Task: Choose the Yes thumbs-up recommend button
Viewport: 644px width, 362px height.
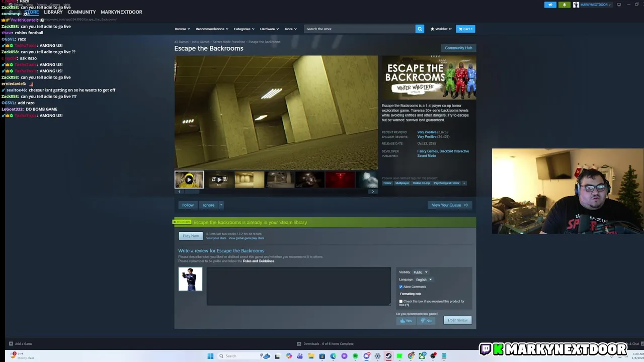Action: [406, 320]
